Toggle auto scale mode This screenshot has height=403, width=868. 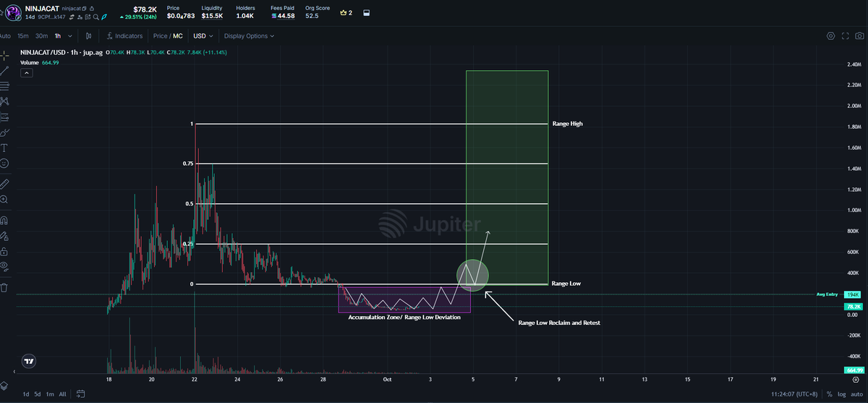point(856,394)
